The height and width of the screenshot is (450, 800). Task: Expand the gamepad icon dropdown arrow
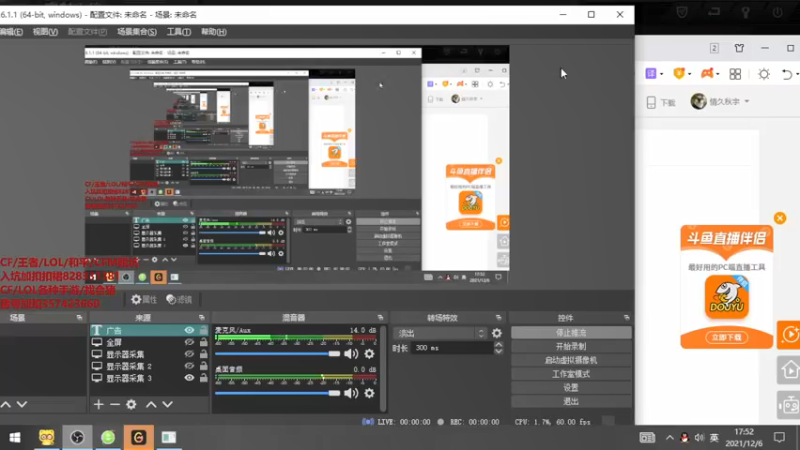tap(717, 74)
